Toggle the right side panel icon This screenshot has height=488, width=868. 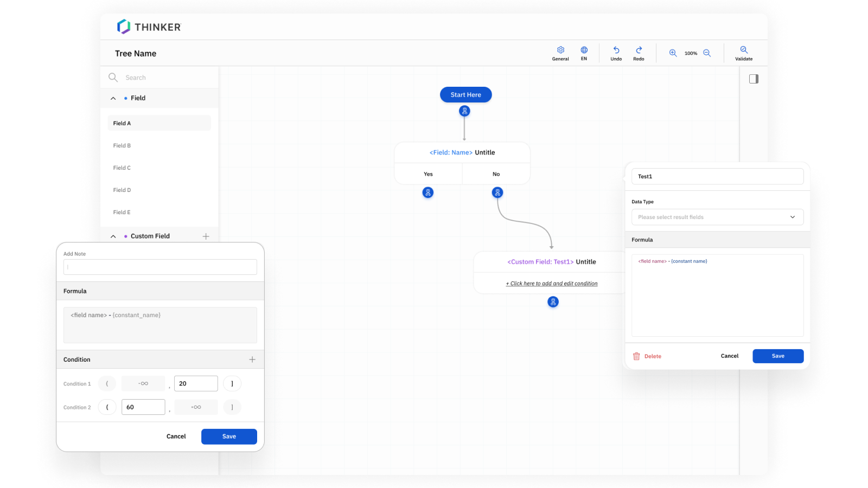tap(754, 79)
